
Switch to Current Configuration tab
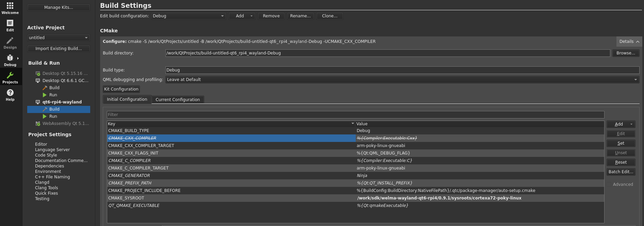(177, 100)
